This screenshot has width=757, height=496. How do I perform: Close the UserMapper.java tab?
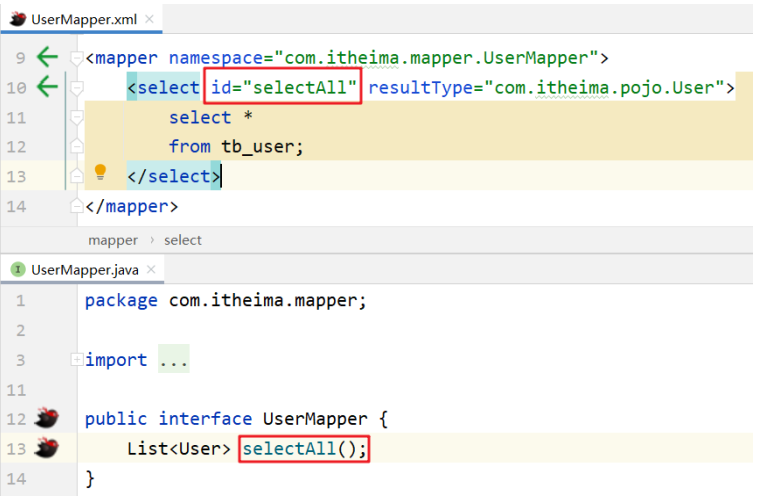tap(151, 269)
